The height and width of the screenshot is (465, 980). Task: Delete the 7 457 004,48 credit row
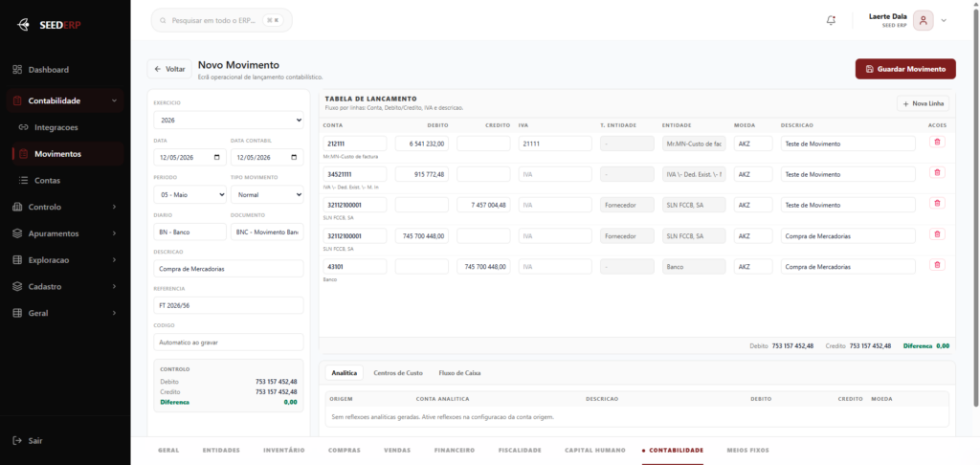pos(937,203)
